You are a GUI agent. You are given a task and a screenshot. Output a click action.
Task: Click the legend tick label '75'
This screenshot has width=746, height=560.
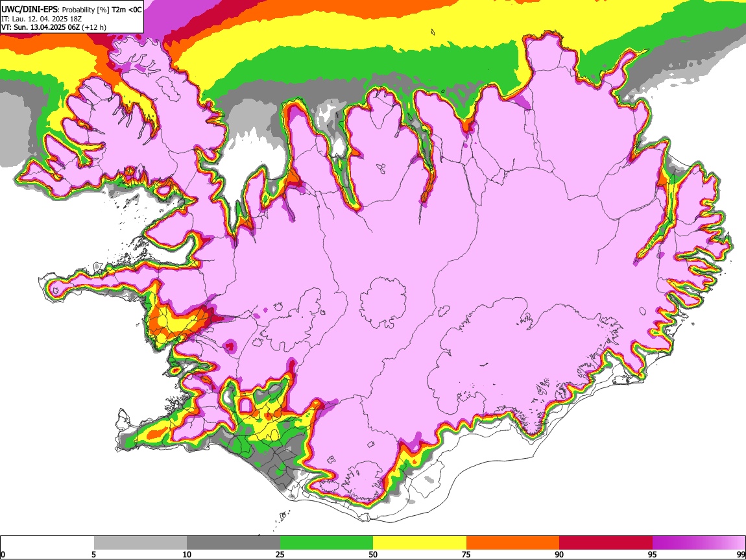tap(466, 555)
